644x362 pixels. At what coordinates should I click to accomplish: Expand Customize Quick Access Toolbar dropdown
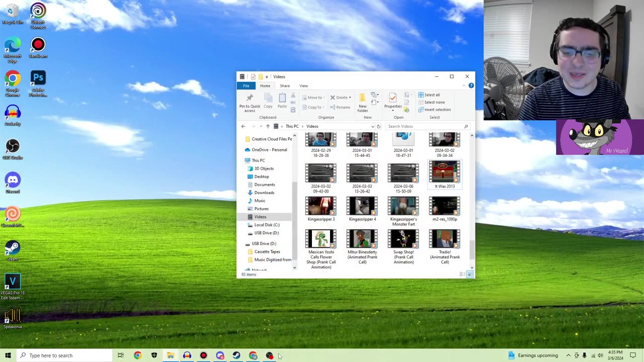[x=267, y=77]
